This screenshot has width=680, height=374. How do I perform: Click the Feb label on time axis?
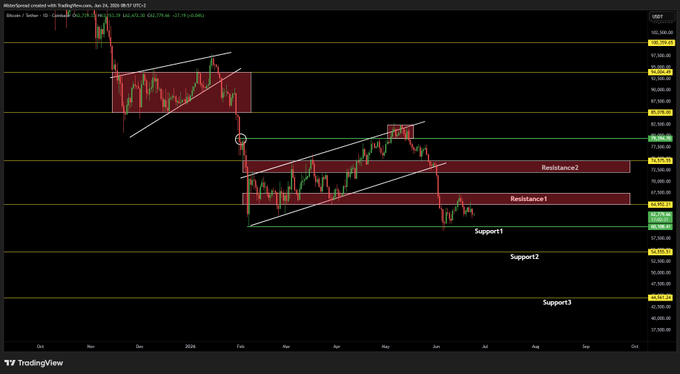point(240,346)
